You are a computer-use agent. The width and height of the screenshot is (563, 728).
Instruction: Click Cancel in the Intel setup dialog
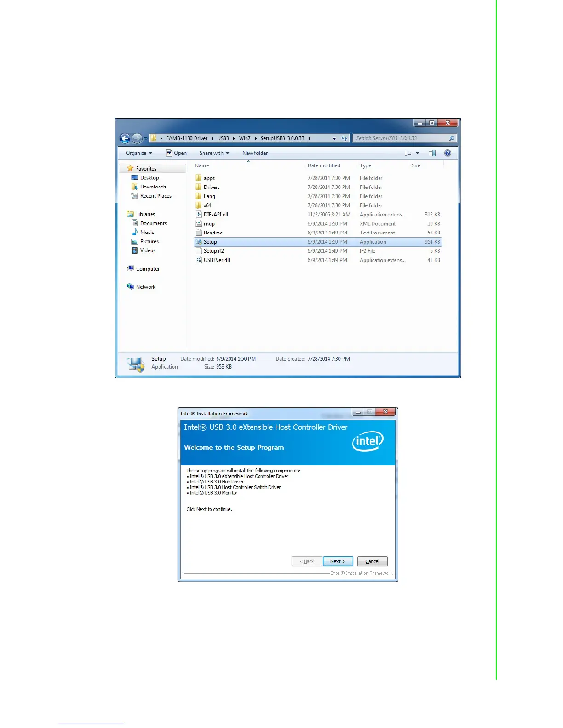372,561
